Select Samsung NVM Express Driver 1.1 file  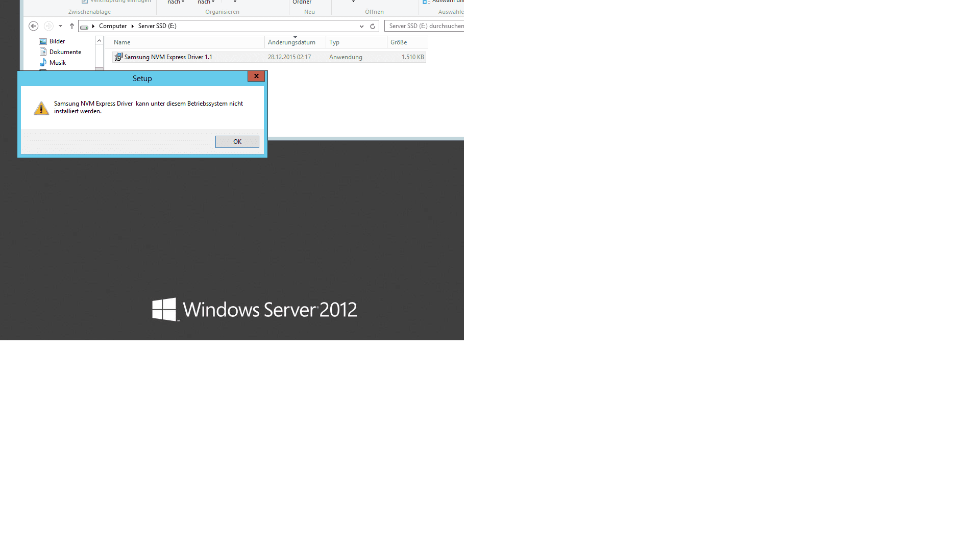(x=269, y=57)
